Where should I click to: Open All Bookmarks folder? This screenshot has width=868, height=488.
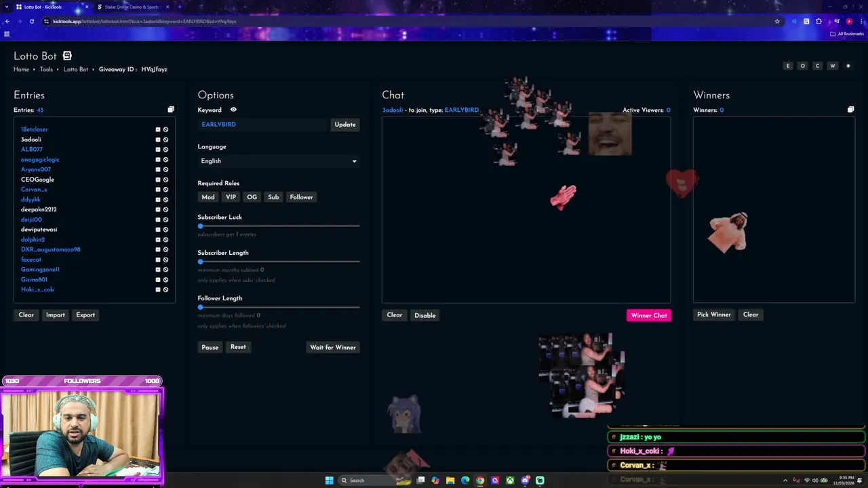[848, 34]
